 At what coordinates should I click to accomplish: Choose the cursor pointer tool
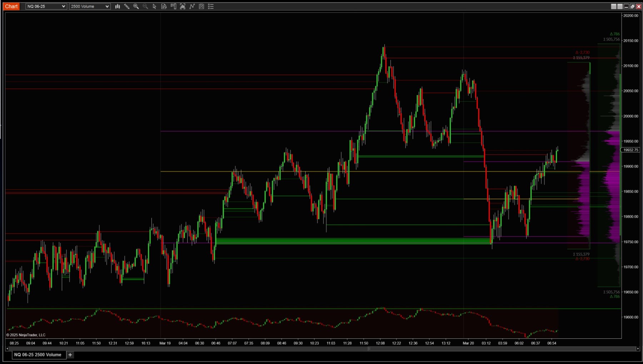[x=154, y=6]
